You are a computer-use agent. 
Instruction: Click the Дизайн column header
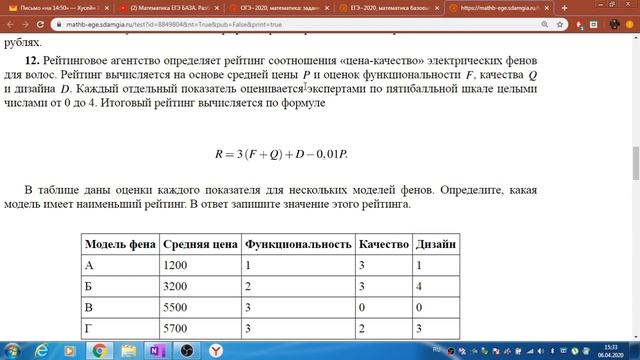tap(436, 244)
